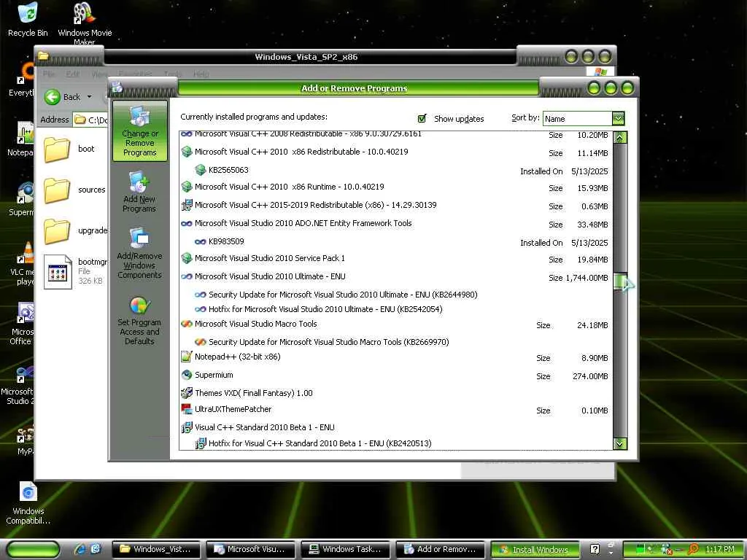Click Visual C++ Standard 2010 Beta 1 icon
This screenshot has width=747, height=560.
coord(187,427)
